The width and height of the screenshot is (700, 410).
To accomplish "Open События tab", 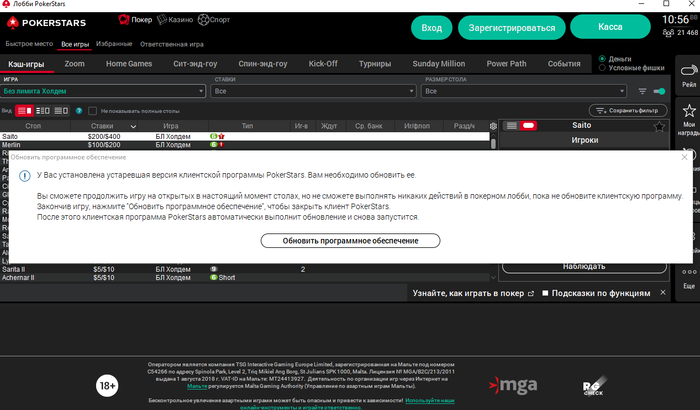I will coord(564,64).
